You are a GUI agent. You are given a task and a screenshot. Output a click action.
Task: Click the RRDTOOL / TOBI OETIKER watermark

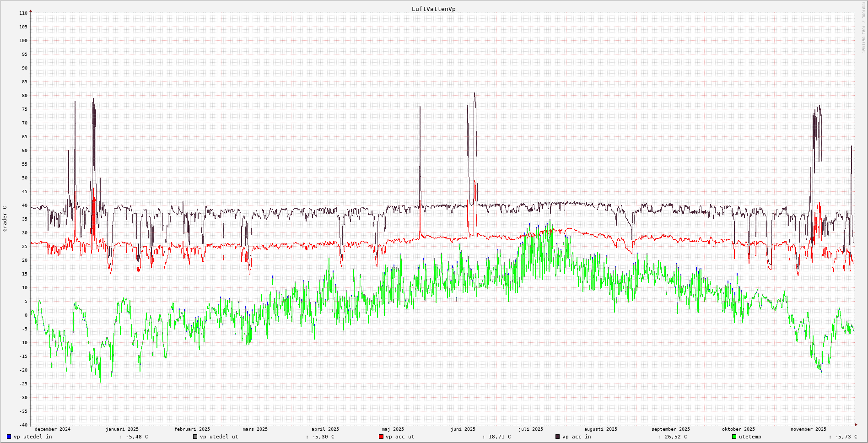point(863,27)
